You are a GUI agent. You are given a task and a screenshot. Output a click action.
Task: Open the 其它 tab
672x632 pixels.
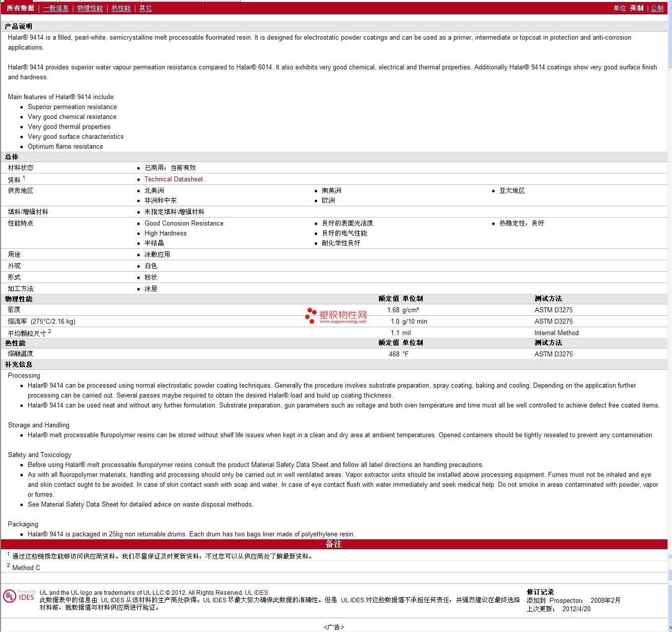tap(145, 8)
